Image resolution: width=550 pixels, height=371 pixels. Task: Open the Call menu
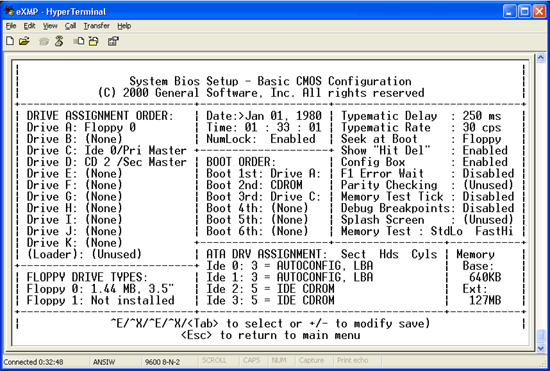click(71, 26)
